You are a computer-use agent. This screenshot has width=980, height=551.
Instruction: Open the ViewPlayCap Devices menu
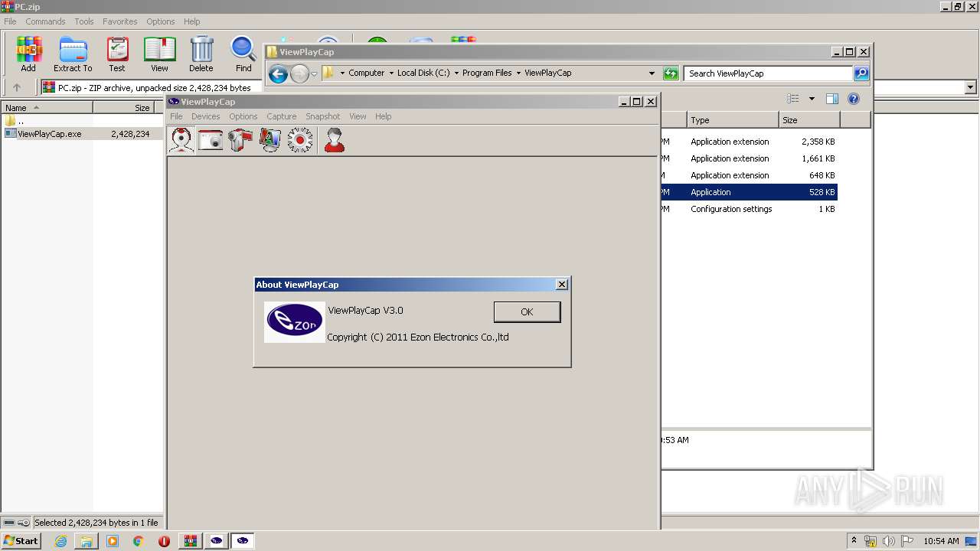[205, 116]
